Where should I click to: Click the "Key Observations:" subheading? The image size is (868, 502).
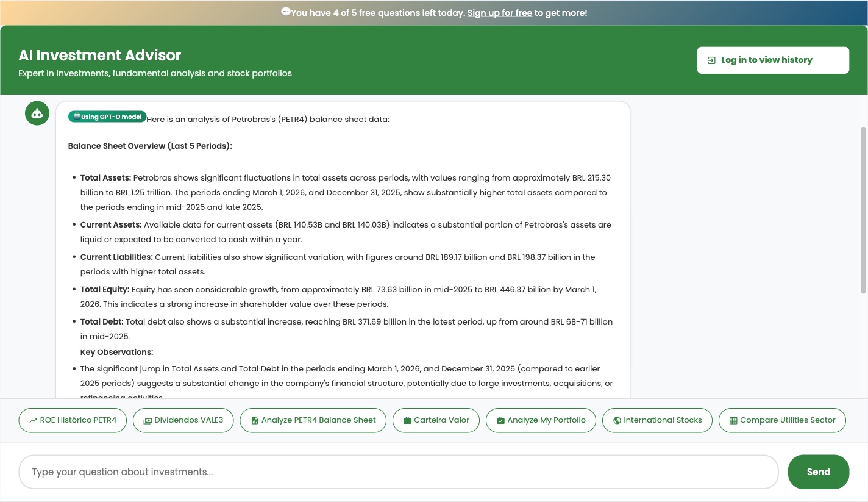point(116,353)
